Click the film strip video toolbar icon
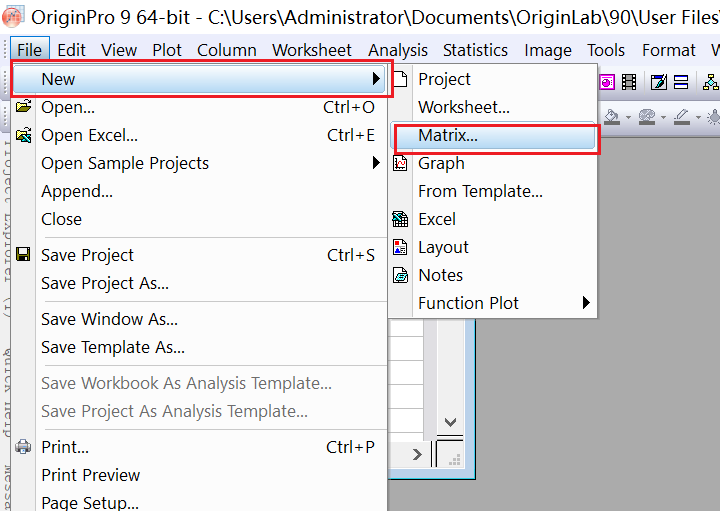The image size is (720, 511). [x=629, y=83]
